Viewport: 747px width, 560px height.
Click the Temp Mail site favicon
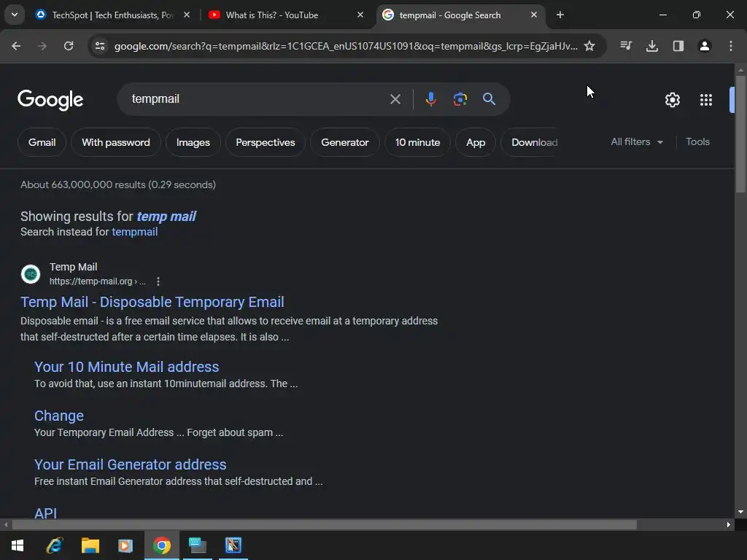31,274
